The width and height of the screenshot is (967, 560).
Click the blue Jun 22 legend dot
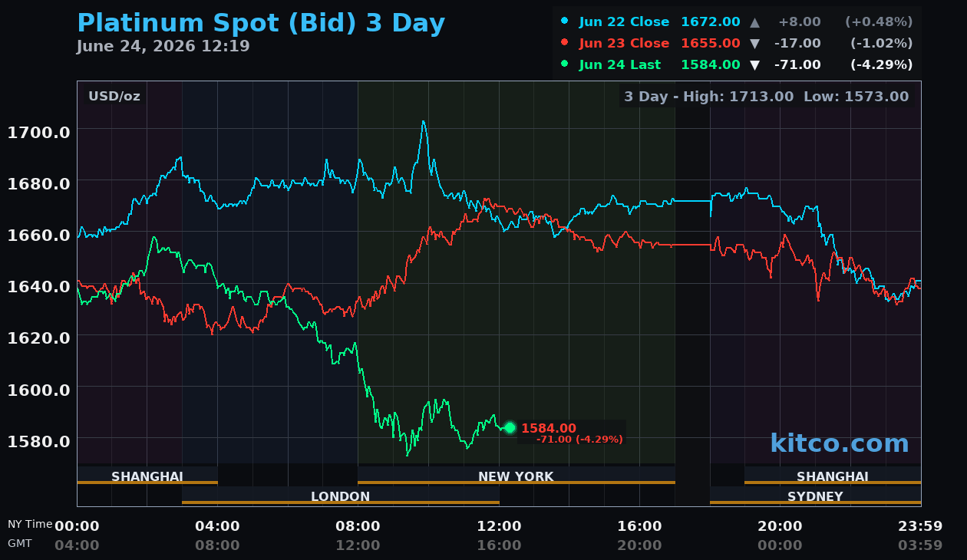565,21
